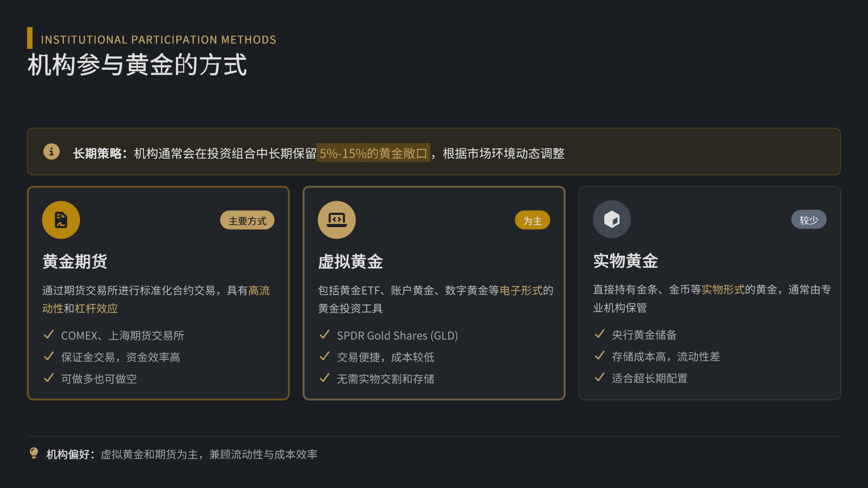Click the gold accent bar beside the subtitle

(x=30, y=38)
